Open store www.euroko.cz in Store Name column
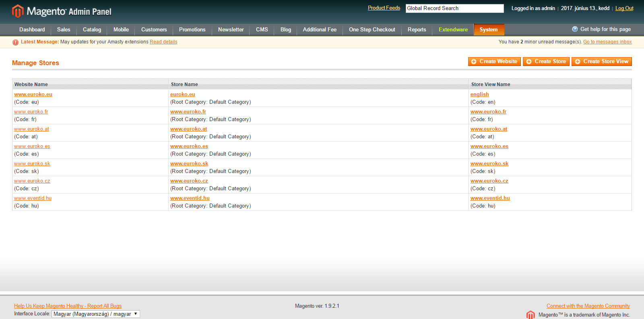644x319 pixels. coord(189,181)
